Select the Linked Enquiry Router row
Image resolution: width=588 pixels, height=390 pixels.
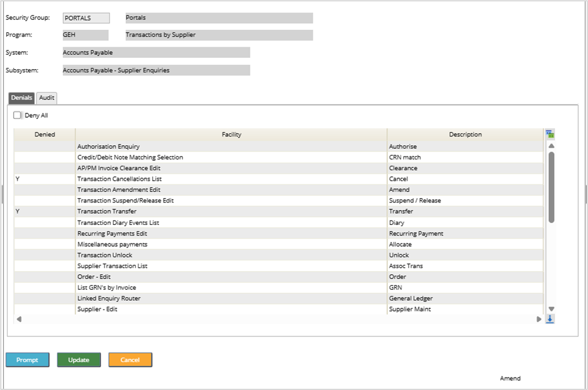(278, 299)
